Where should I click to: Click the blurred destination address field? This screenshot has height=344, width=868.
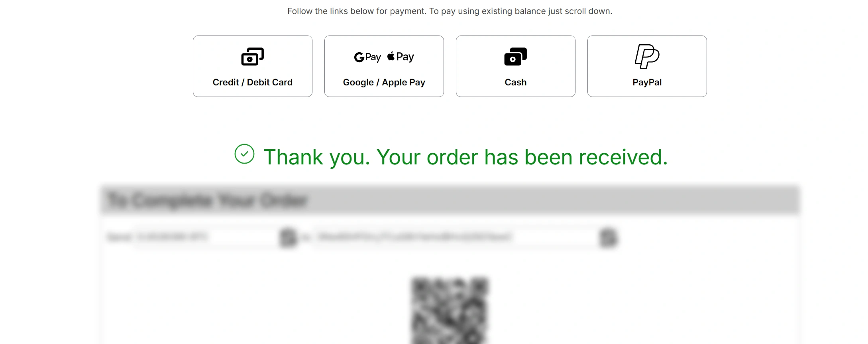[454, 237]
